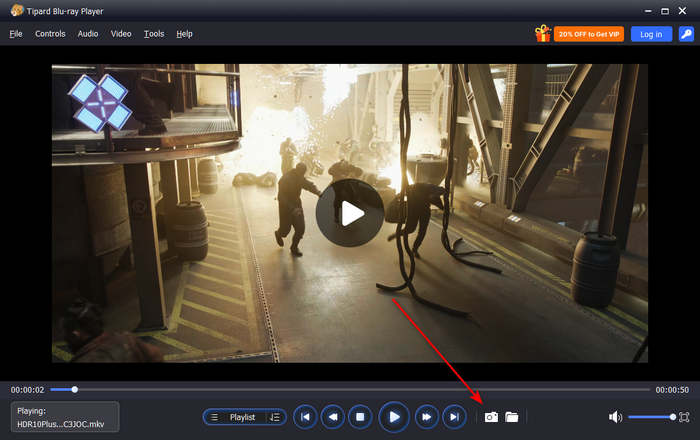Open the Help menu
Viewport: 700px width, 440px height.
pyautogui.click(x=184, y=34)
